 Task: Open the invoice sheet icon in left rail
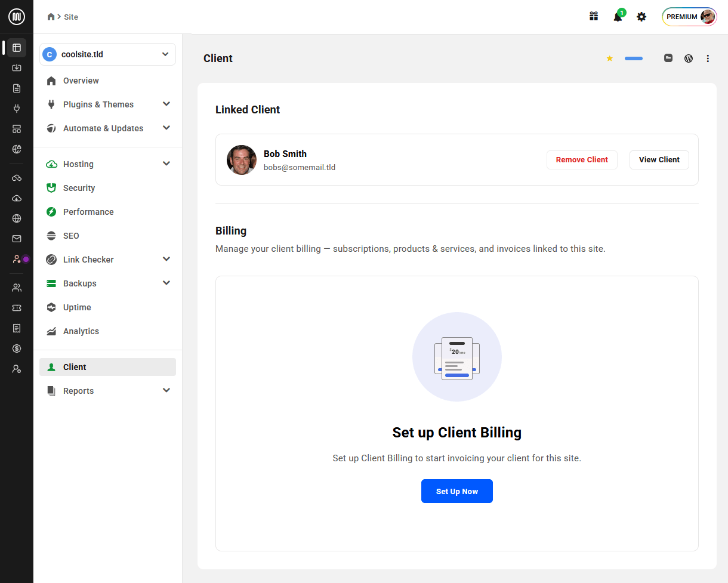tap(17, 328)
